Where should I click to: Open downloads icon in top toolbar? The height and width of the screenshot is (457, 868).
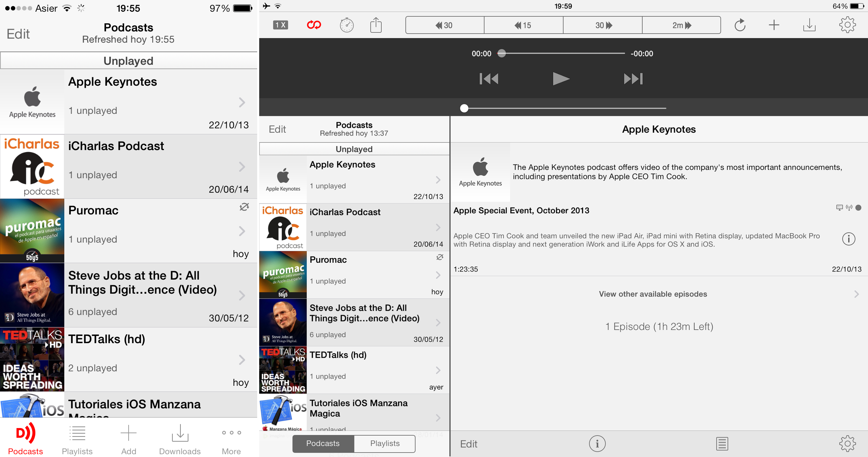[x=809, y=25]
